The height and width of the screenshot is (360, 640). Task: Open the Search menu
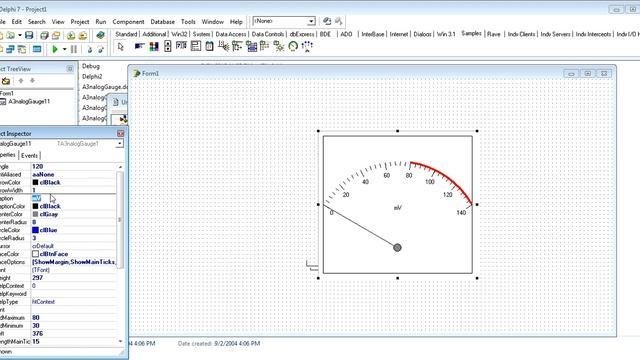point(37,22)
